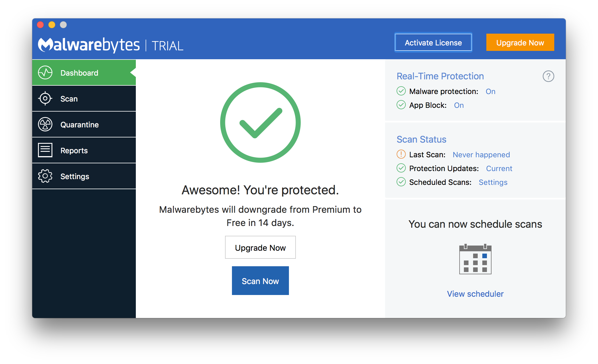
Task: Click the Real-Time Protection heading
Action: click(440, 76)
